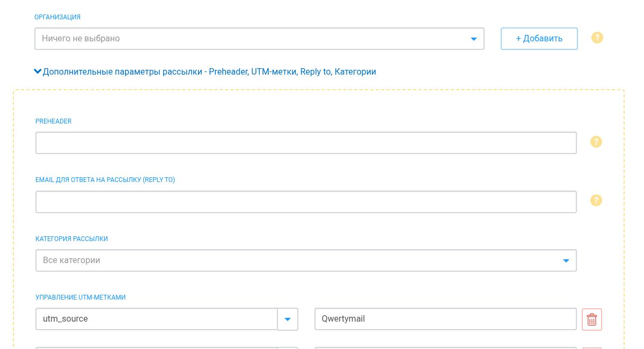644x349 pixels.
Task: Edit the Qwertymail UTM value field
Action: [x=445, y=319]
